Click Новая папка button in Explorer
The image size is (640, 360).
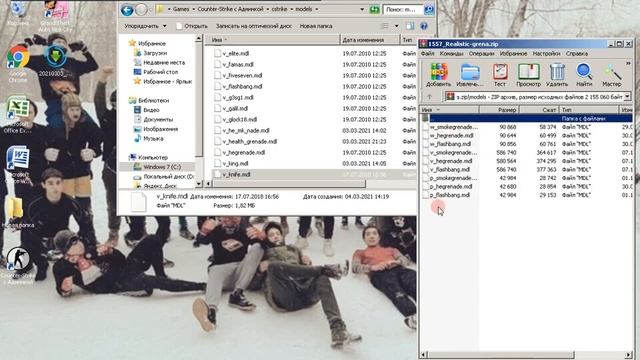click(316, 26)
